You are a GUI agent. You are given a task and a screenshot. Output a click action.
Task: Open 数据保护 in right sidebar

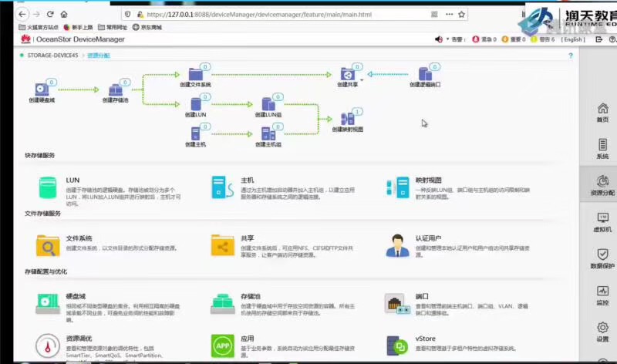click(602, 258)
